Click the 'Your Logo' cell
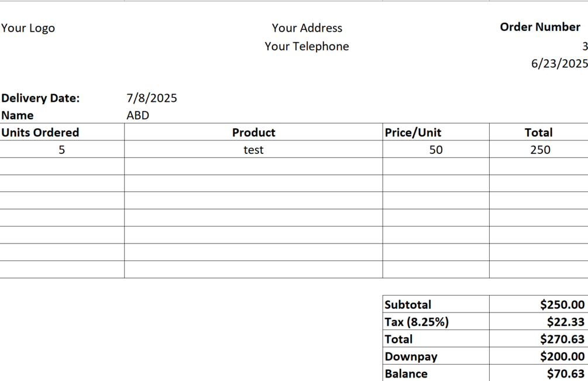The image size is (588, 381). [28, 28]
